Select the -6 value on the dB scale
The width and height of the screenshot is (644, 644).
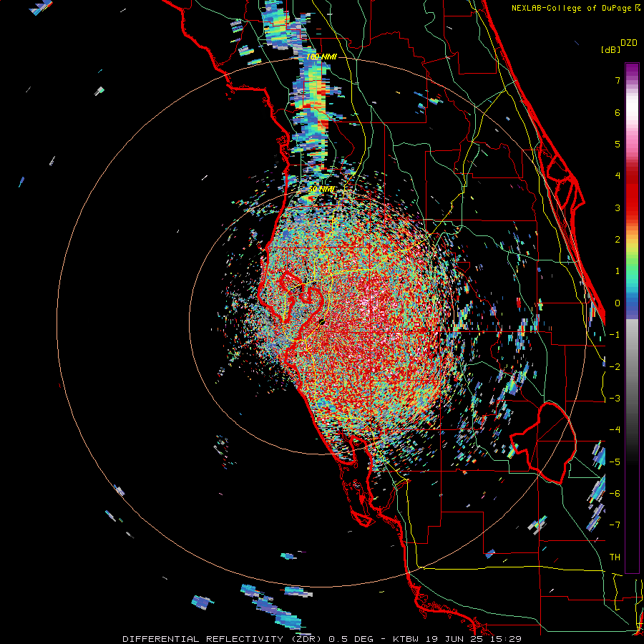[x=615, y=494]
